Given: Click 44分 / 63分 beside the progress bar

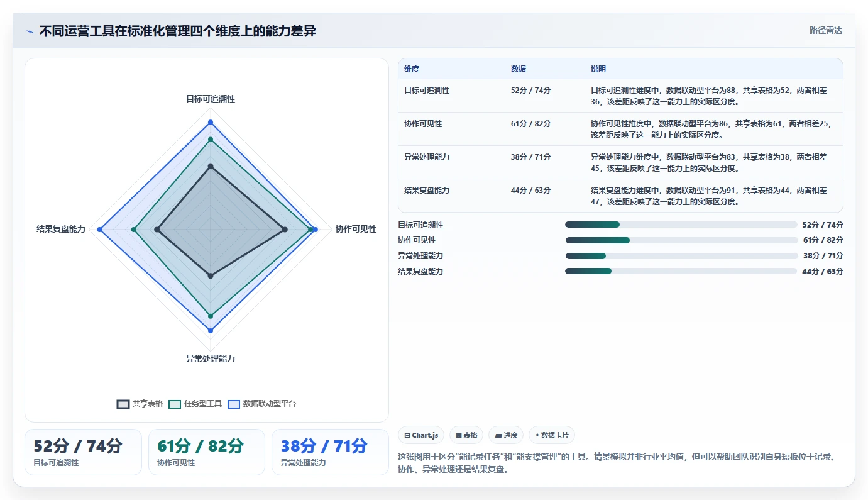Looking at the screenshot, I should pyautogui.click(x=823, y=272).
